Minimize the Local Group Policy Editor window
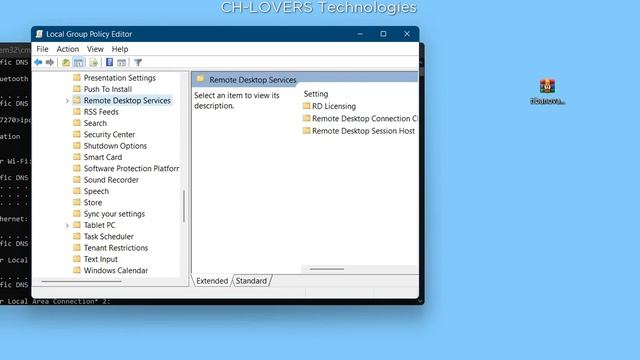The height and width of the screenshot is (360, 640). pos(360,34)
